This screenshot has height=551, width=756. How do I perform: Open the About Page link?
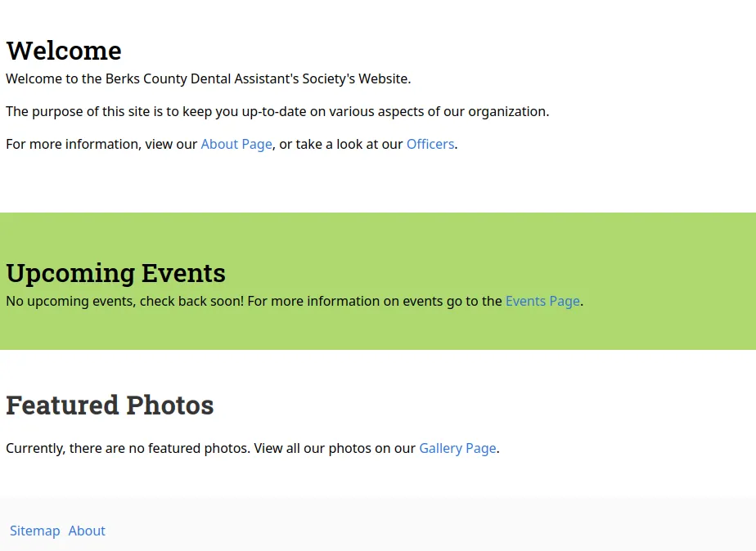pyautogui.click(x=236, y=145)
